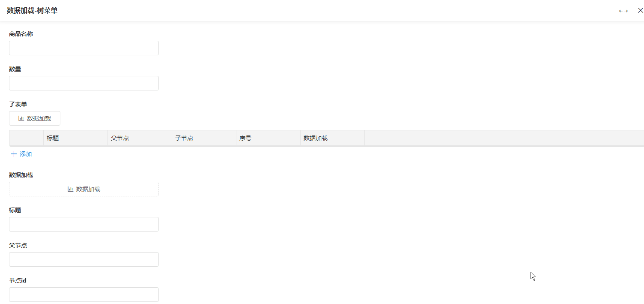Image resolution: width=644 pixels, height=304 pixels.
Task: Focus the 节点id text input
Action: pyautogui.click(x=84, y=295)
